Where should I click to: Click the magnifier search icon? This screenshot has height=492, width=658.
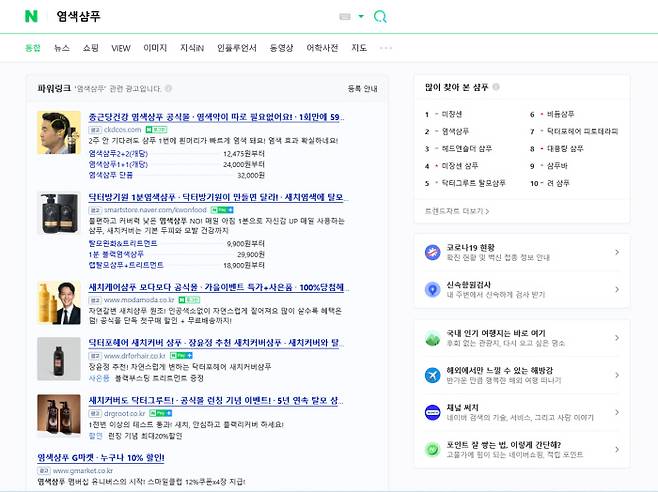(380, 16)
